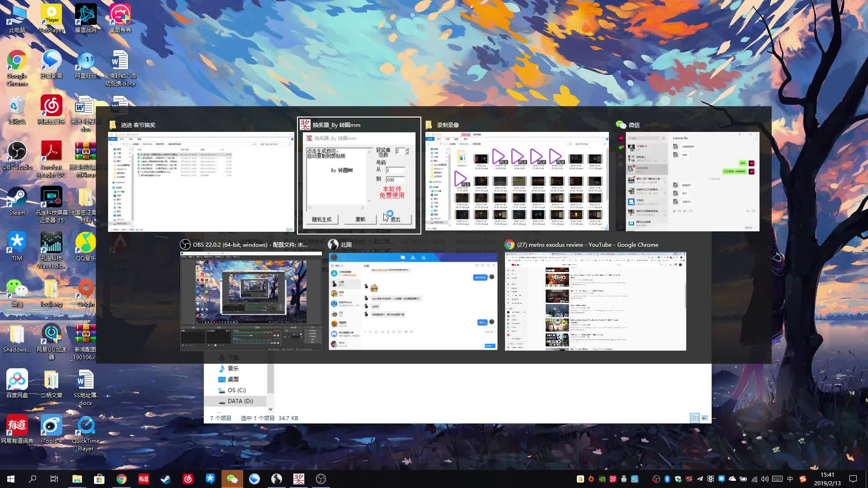Select the 新闻配图_190106.rar archive
This screenshot has height=488, width=868.
tap(86, 342)
